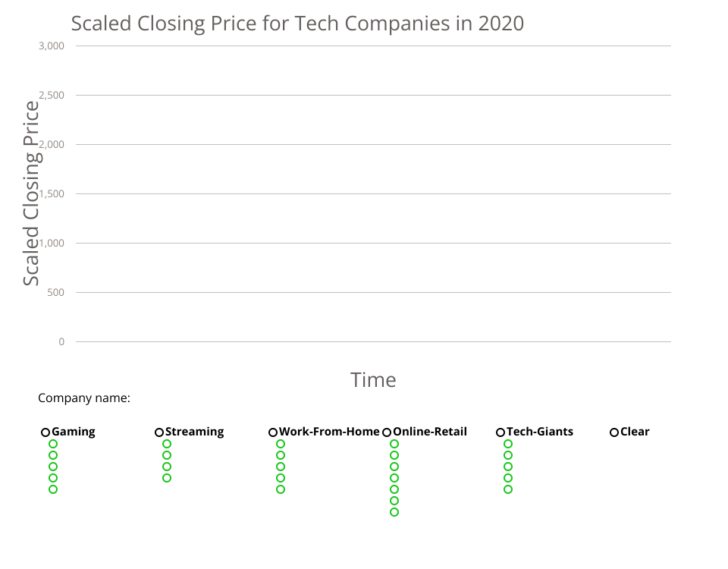Viewport: 728px width, 569px height.
Task: Click the chart title text
Action: tap(297, 24)
